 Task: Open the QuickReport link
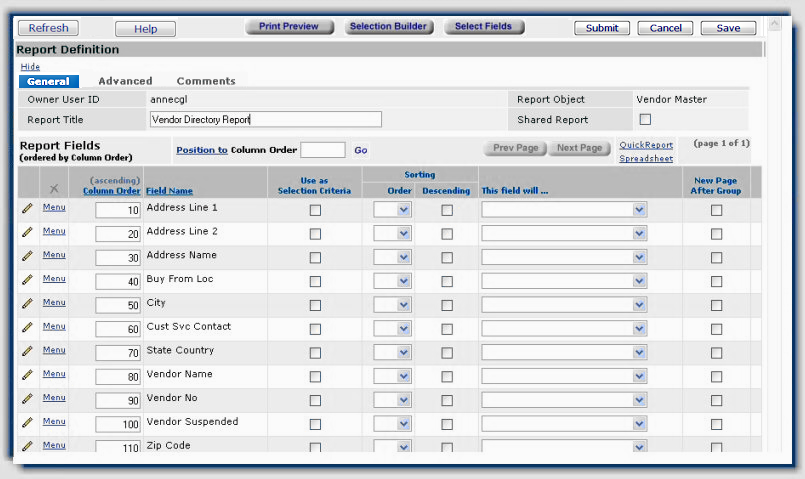tap(645, 145)
